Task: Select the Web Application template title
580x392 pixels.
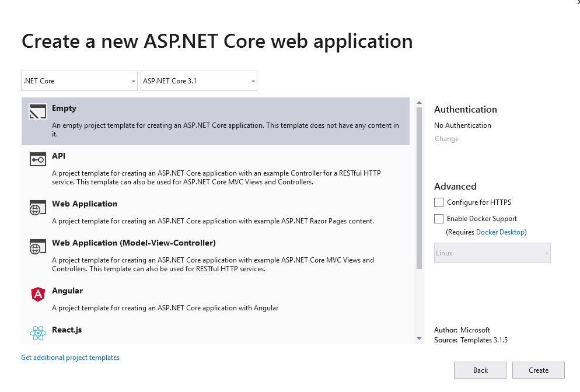Action: [85, 204]
